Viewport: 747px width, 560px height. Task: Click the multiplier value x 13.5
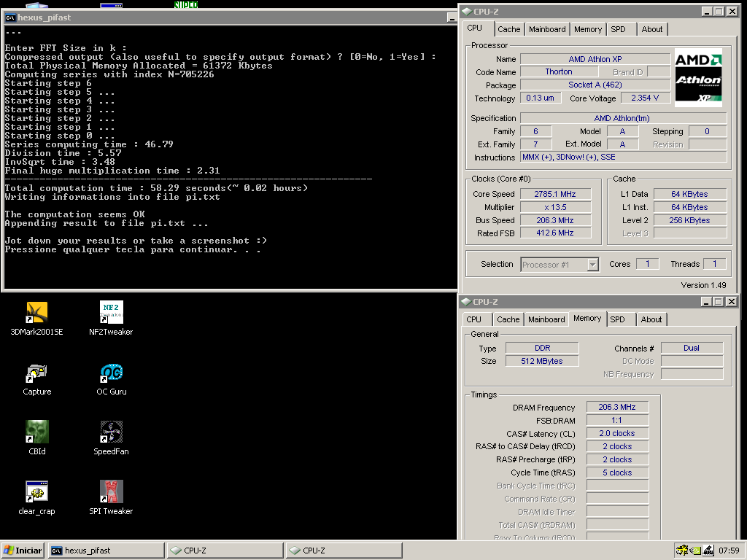pyautogui.click(x=555, y=207)
